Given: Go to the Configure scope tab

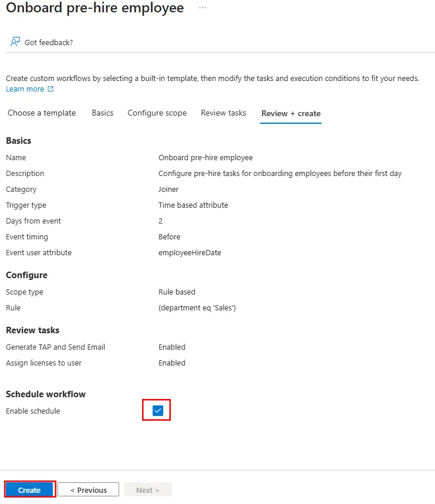Looking at the screenshot, I should coord(157,113).
